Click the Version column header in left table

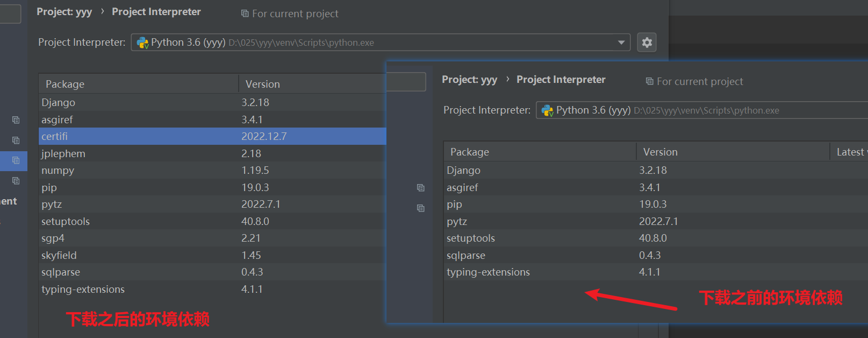(263, 84)
